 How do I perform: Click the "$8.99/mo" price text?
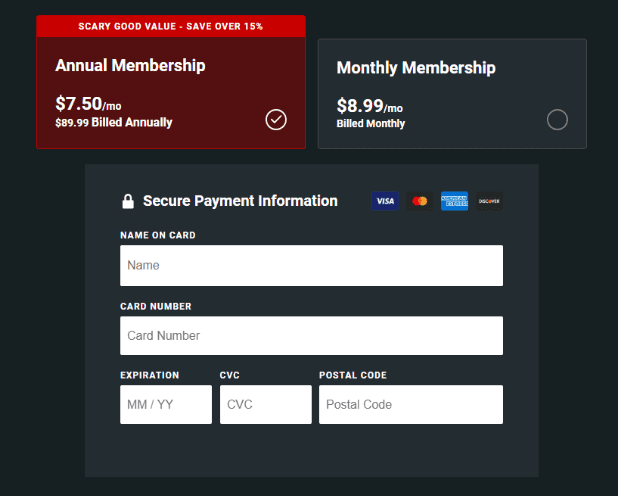coord(370,106)
